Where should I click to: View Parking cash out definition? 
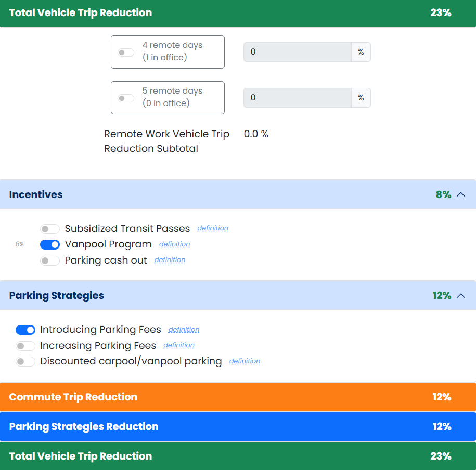pos(170,260)
